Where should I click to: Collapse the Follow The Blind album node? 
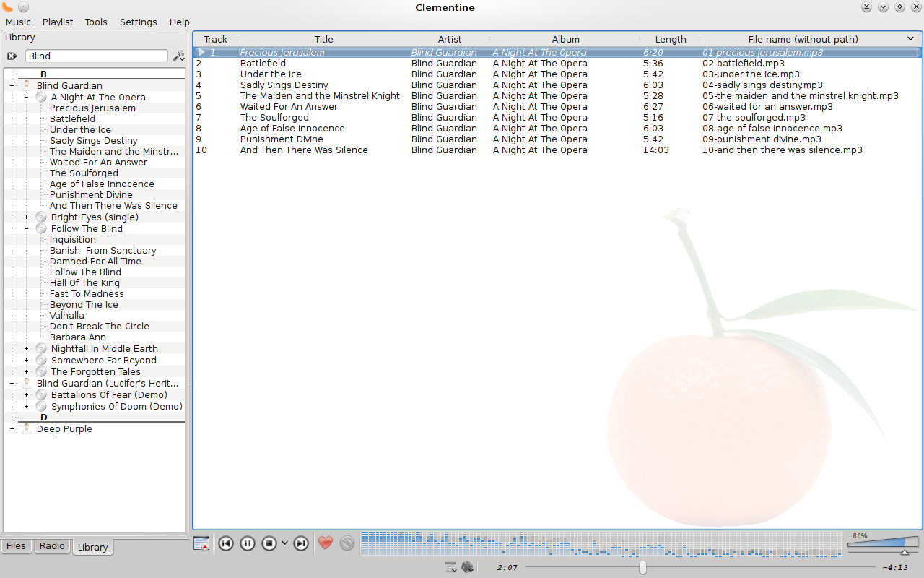point(27,228)
